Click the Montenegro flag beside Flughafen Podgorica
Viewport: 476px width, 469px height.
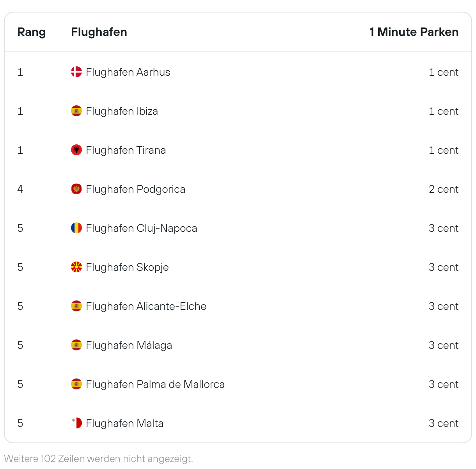76,189
